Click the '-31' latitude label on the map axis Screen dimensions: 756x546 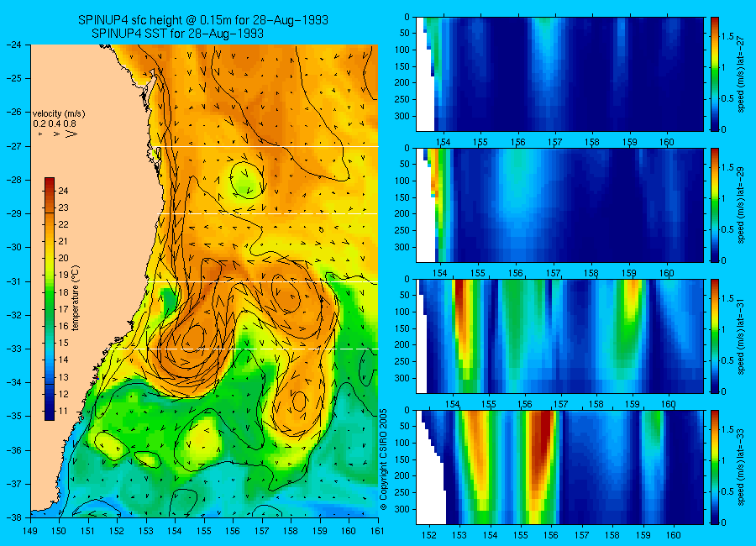pos(15,281)
